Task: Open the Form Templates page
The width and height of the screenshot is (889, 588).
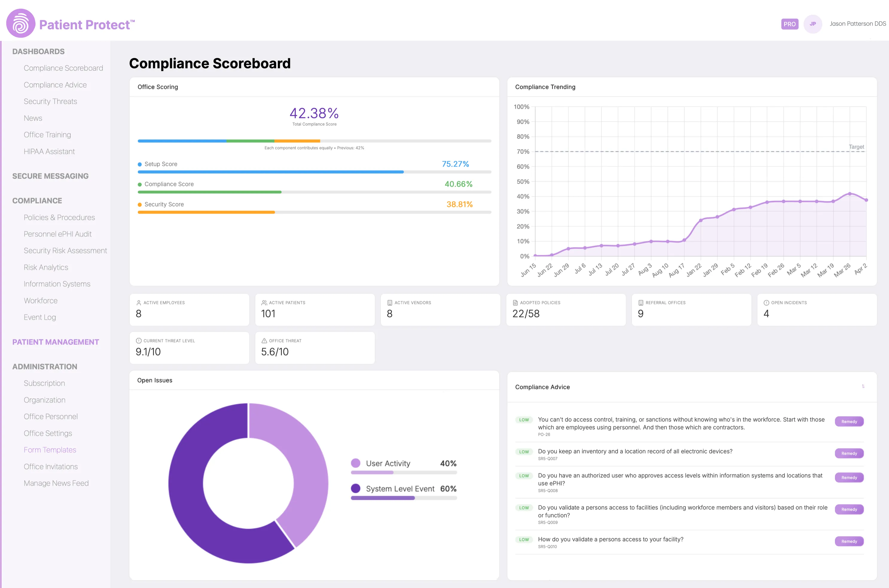Action: pos(50,450)
